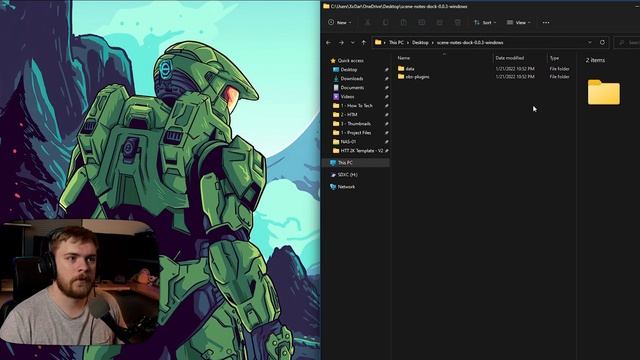This screenshot has width=640, height=360.
Task: Click the pin icon beside NAS-01
Action: pyautogui.click(x=387, y=142)
